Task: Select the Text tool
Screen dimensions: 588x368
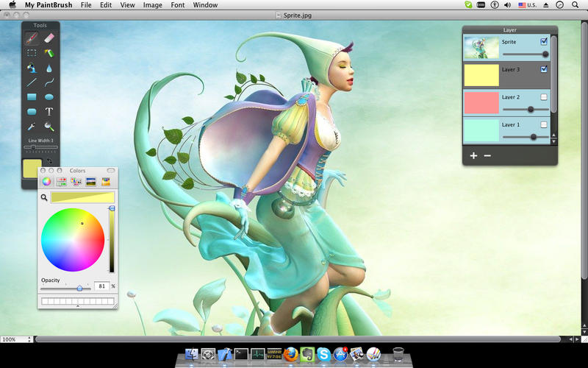Action: 49,112
